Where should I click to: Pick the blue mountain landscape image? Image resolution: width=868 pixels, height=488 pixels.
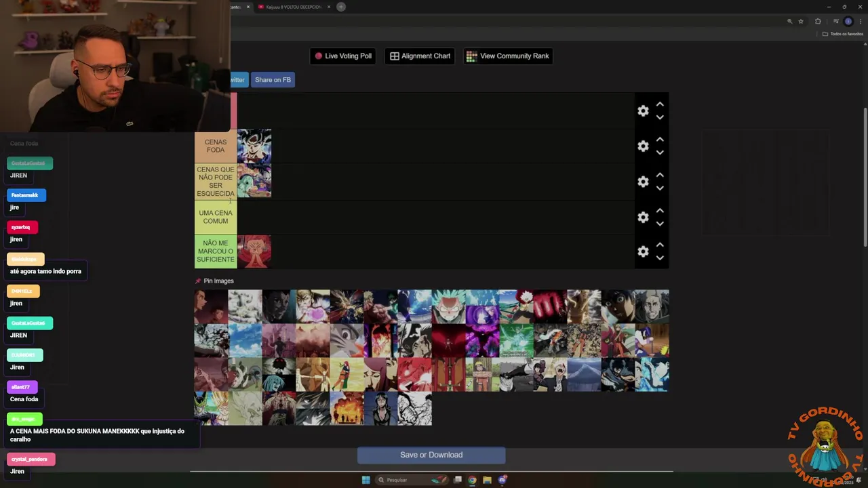[x=585, y=375]
